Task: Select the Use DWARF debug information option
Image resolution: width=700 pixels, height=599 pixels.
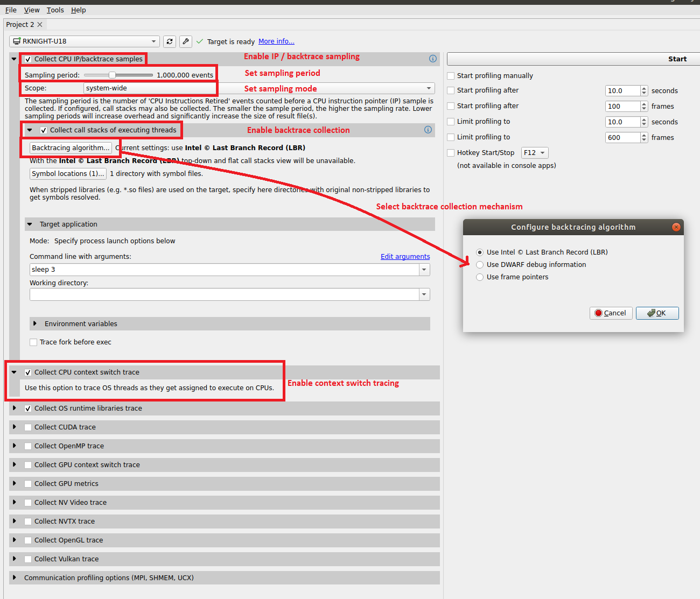Action: [x=480, y=264]
